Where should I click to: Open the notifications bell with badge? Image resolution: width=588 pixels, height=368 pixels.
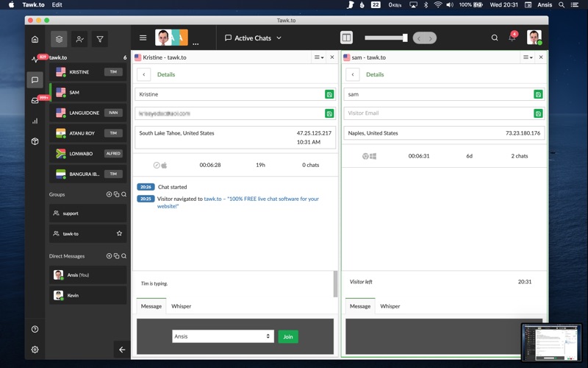tap(512, 38)
